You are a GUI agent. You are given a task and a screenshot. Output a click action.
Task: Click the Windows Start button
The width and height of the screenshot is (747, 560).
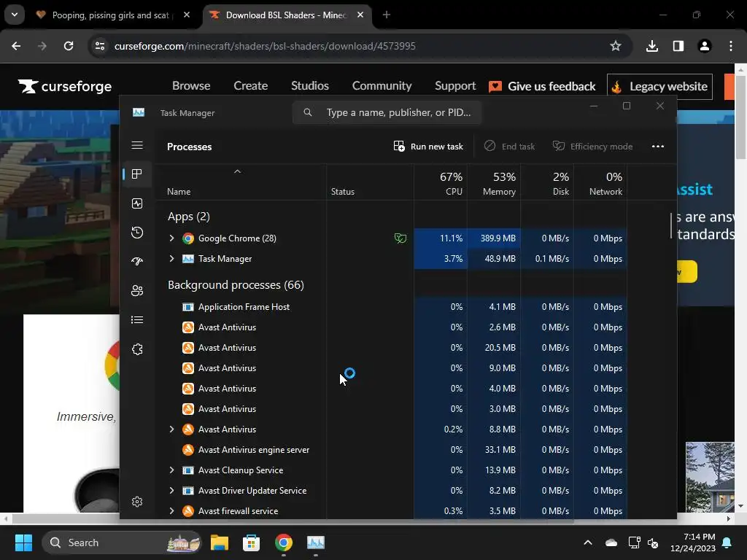pyautogui.click(x=23, y=542)
